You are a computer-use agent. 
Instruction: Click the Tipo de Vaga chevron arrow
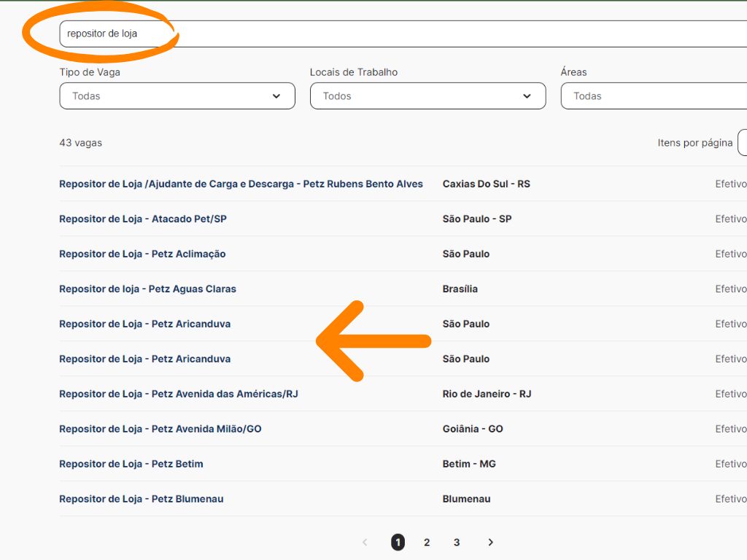point(276,96)
